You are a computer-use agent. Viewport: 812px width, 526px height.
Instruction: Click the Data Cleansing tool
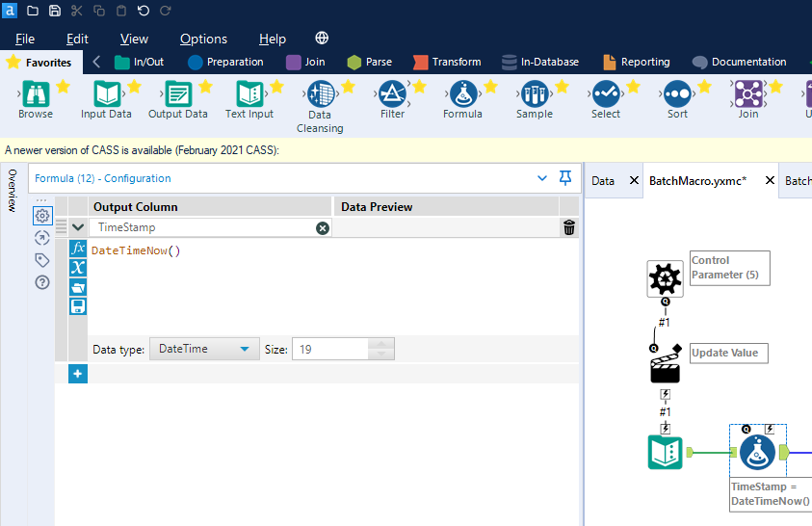coord(320,95)
